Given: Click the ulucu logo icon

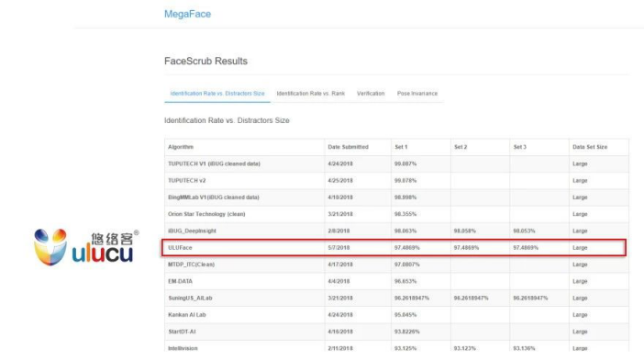Looking at the screenshot, I should [50, 247].
